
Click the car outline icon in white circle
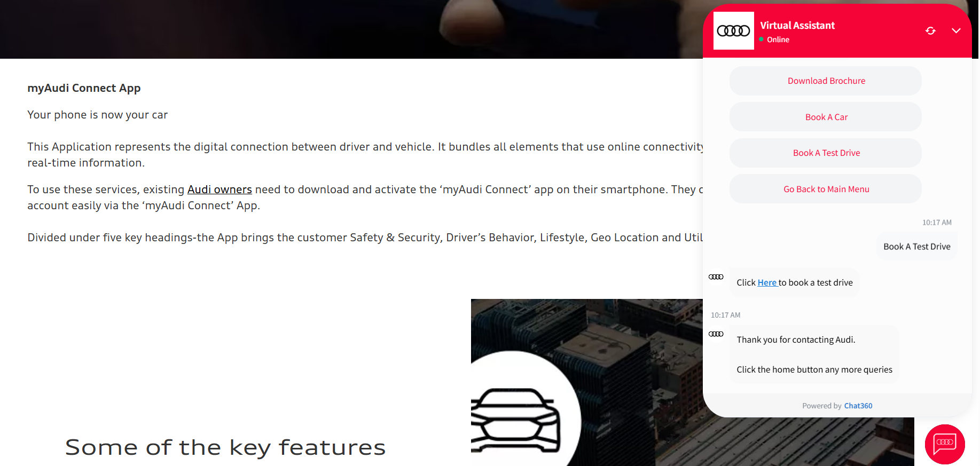[x=515, y=420]
